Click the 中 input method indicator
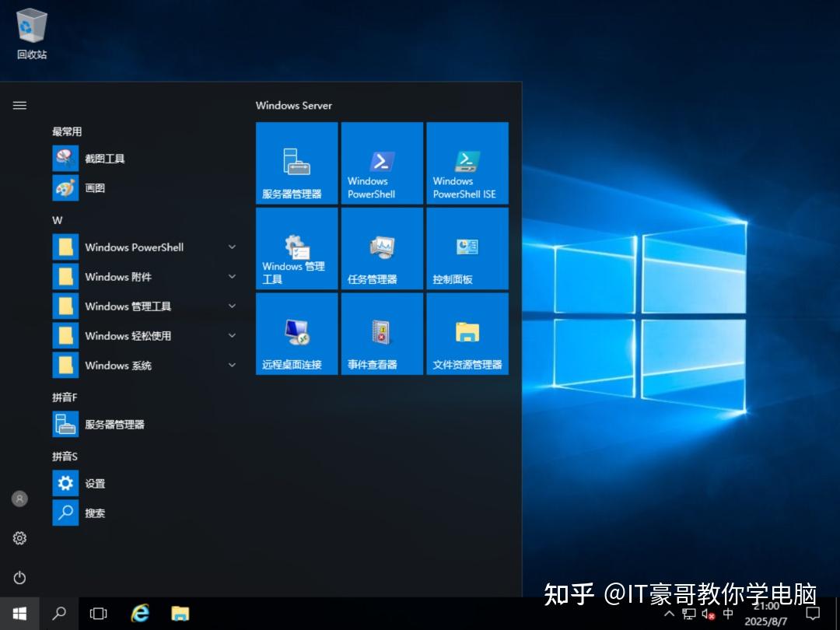This screenshot has width=840, height=630. click(728, 614)
